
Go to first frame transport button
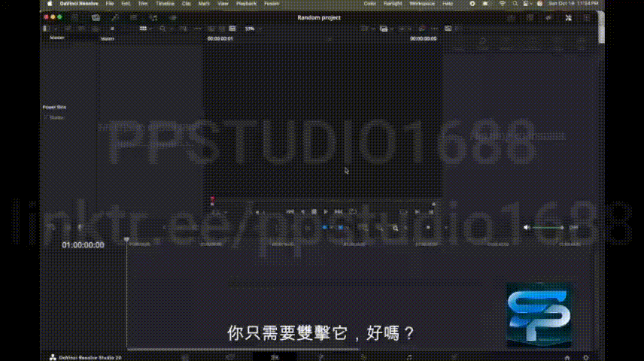pyautogui.click(x=290, y=212)
